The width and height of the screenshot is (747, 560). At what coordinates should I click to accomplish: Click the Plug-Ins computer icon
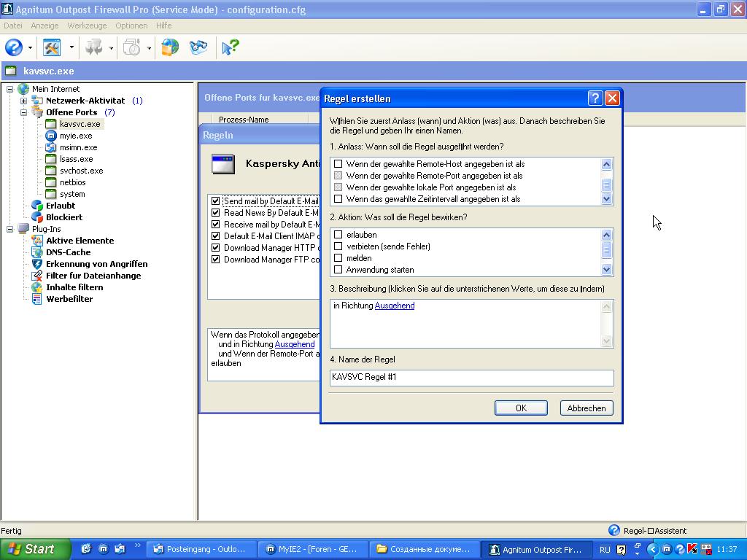pos(23,229)
